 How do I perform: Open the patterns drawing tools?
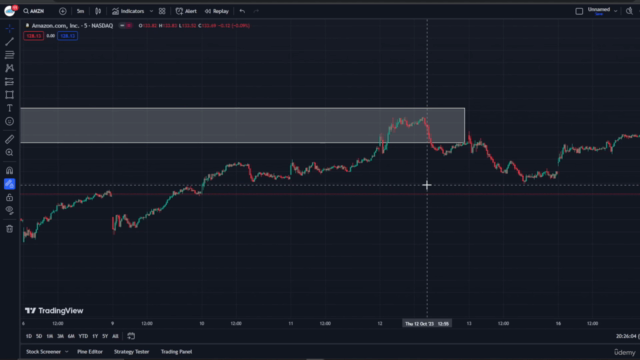(9, 68)
